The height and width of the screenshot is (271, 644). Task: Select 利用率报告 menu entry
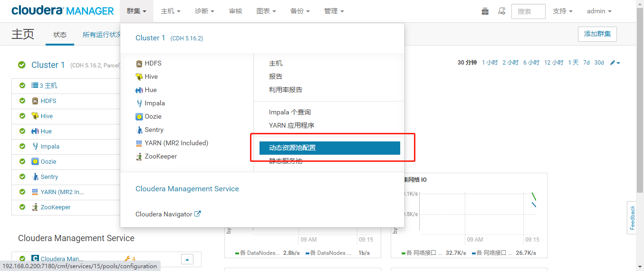pos(286,90)
